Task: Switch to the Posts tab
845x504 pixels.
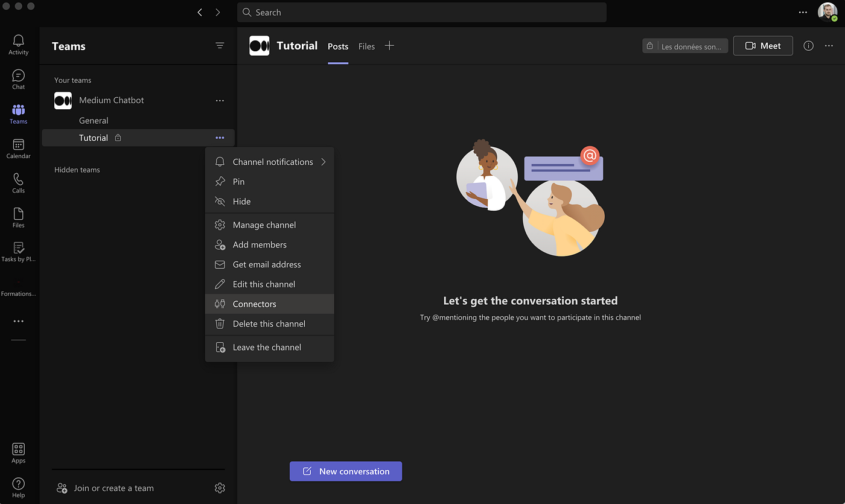Action: tap(338, 46)
